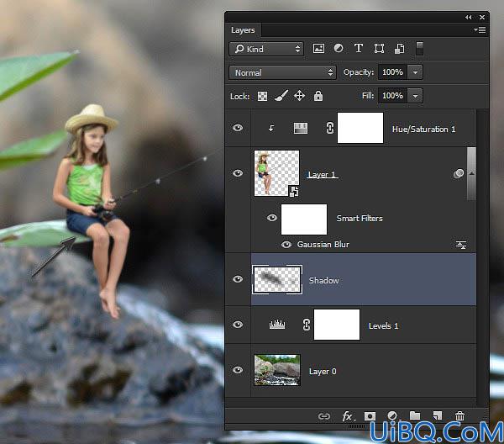
Task: Select the Hue/Saturation 1 layer mask
Action: (x=360, y=128)
